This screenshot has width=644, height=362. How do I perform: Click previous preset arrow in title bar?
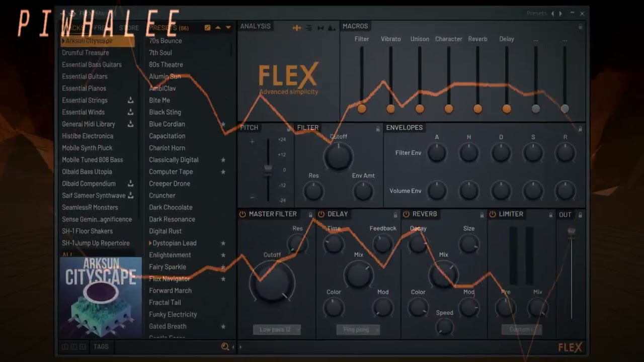point(553,14)
